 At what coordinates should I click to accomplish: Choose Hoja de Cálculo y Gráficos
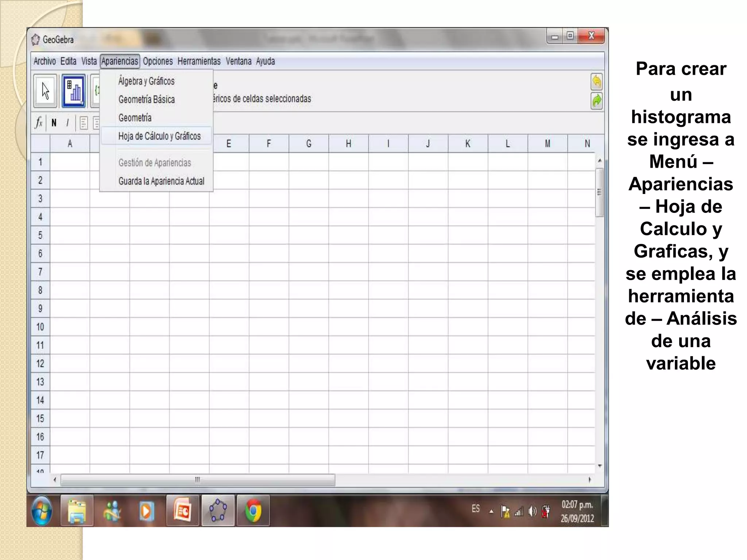(159, 136)
